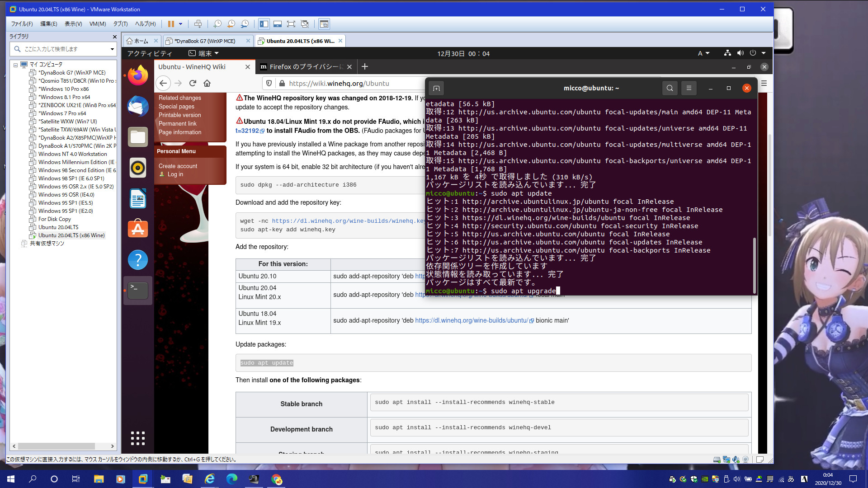The width and height of the screenshot is (868, 488).
Task: Close the ライブラリ library panel
Action: click(x=114, y=37)
